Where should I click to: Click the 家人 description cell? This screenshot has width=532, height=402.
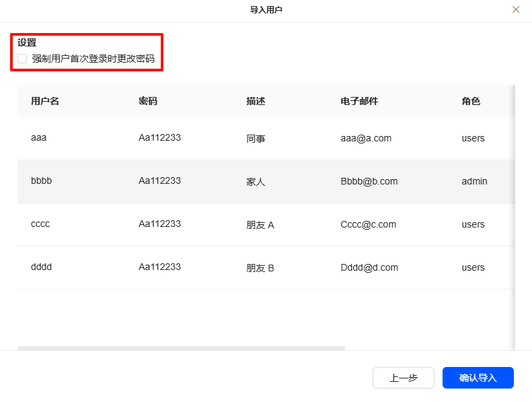point(256,182)
